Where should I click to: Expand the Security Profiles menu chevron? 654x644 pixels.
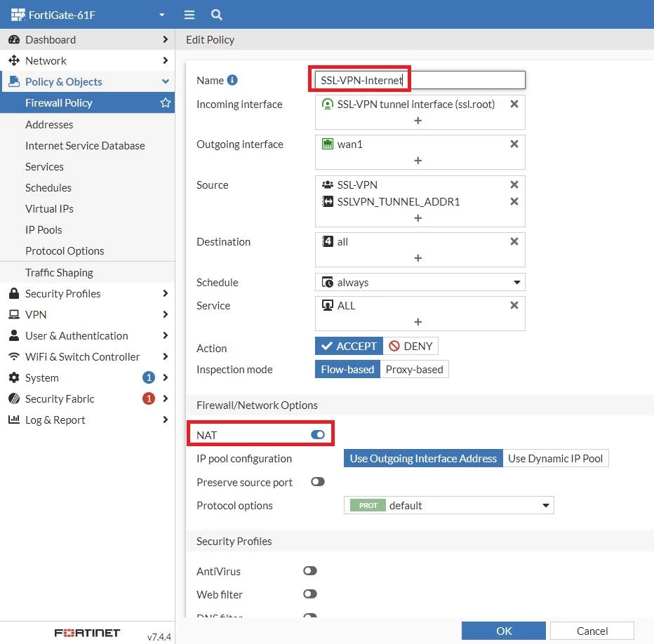[x=166, y=293]
